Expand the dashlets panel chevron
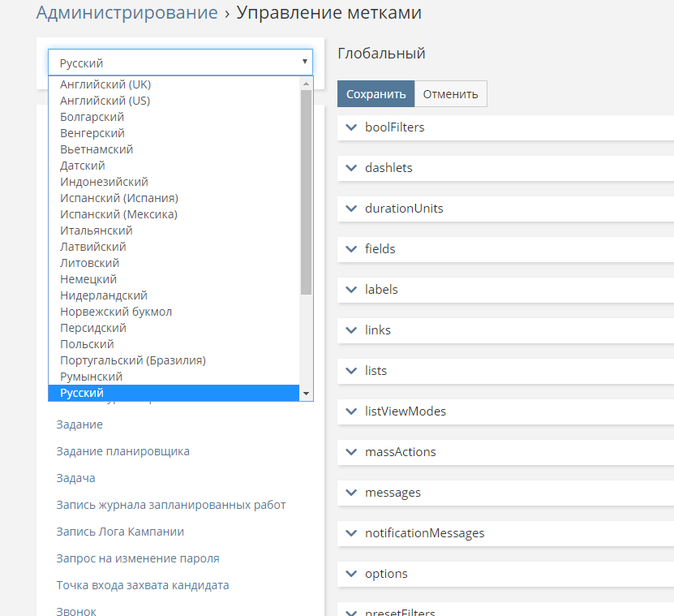This screenshot has height=616, width=674. [351, 168]
